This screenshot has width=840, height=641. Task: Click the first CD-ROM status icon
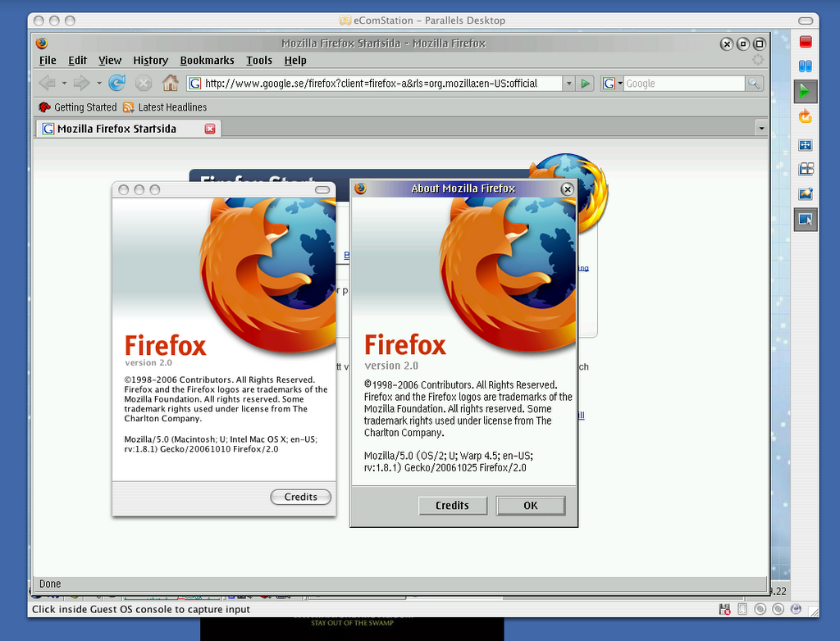760,609
